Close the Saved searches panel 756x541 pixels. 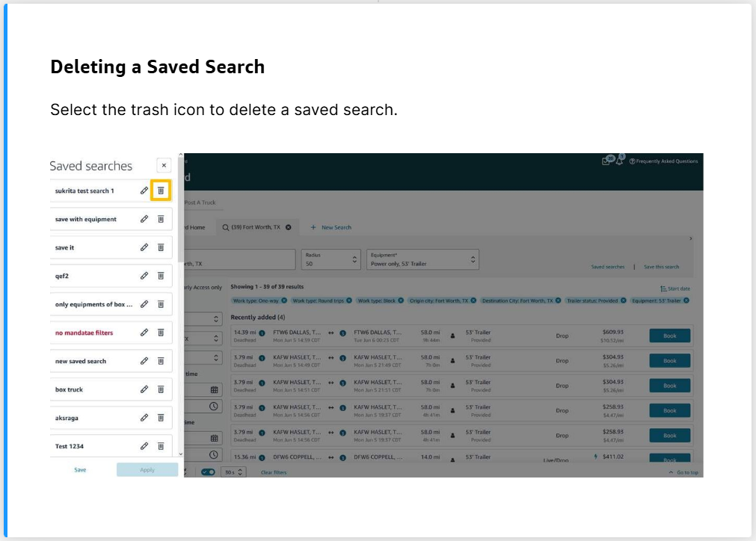164,165
